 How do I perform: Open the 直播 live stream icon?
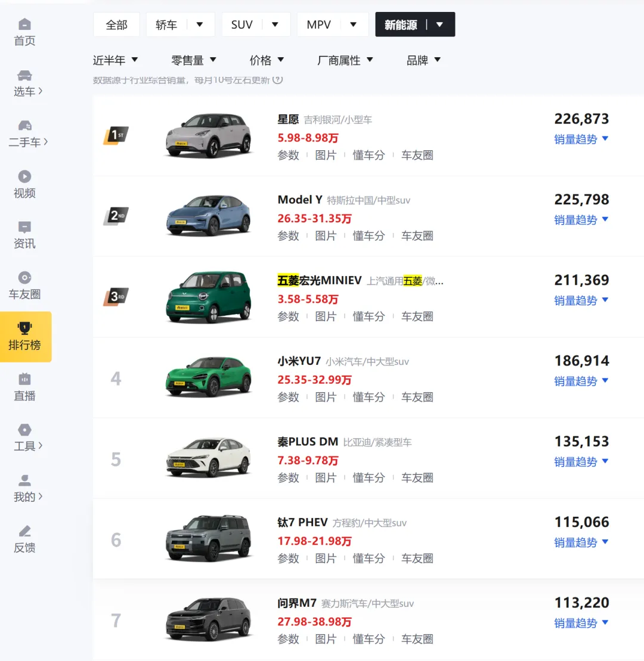point(24,379)
